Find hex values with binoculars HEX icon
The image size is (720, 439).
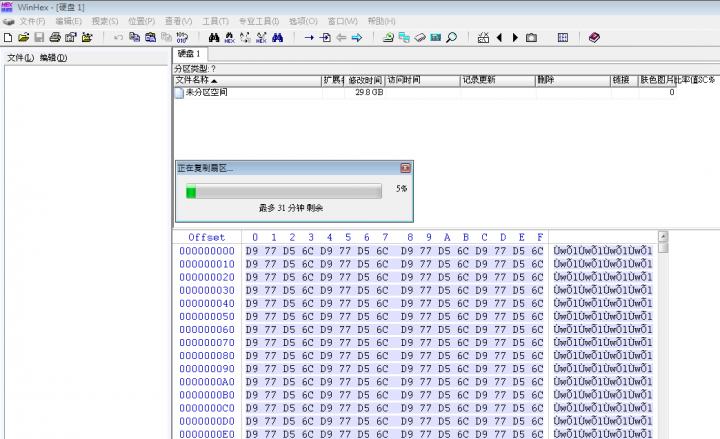point(229,38)
